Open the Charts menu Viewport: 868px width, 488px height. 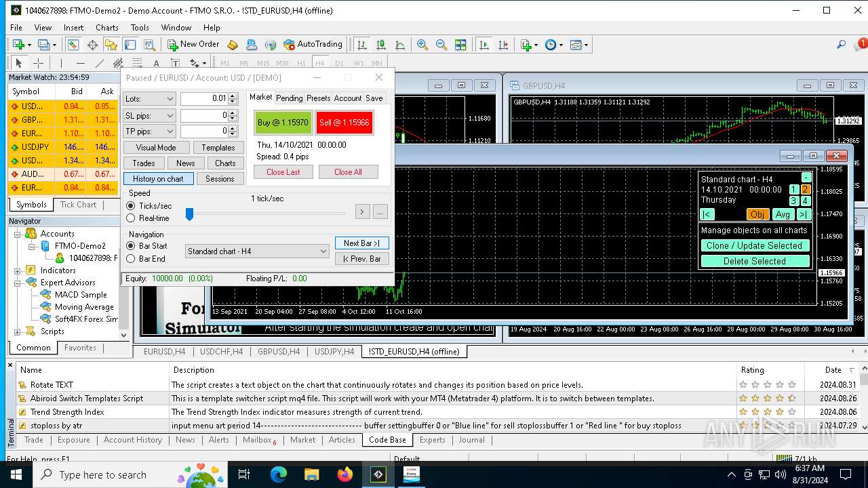(107, 28)
